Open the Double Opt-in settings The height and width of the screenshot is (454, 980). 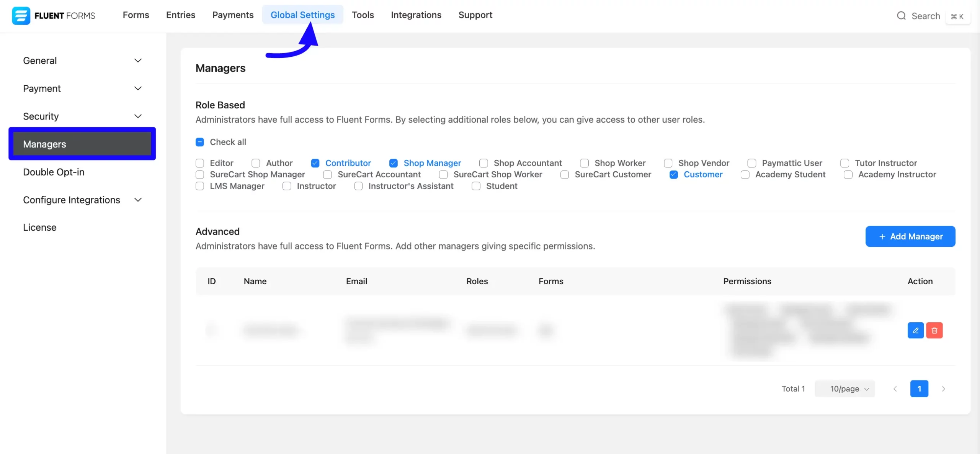pos(54,172)
